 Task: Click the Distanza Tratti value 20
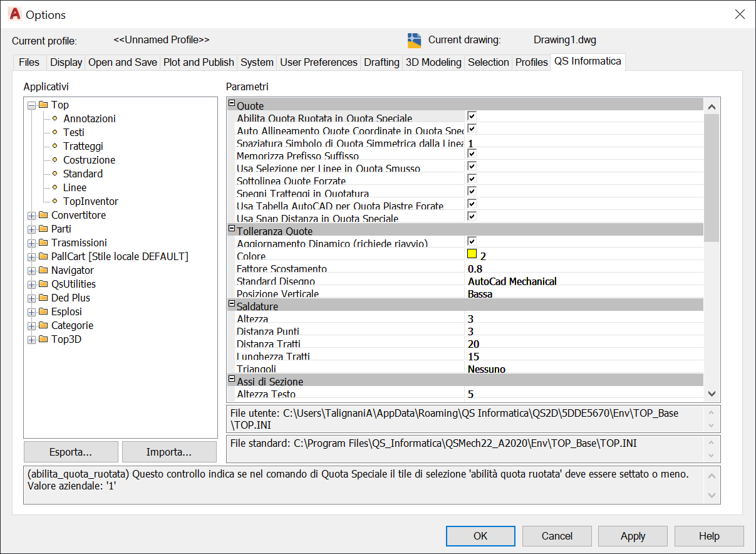(474, 344)
